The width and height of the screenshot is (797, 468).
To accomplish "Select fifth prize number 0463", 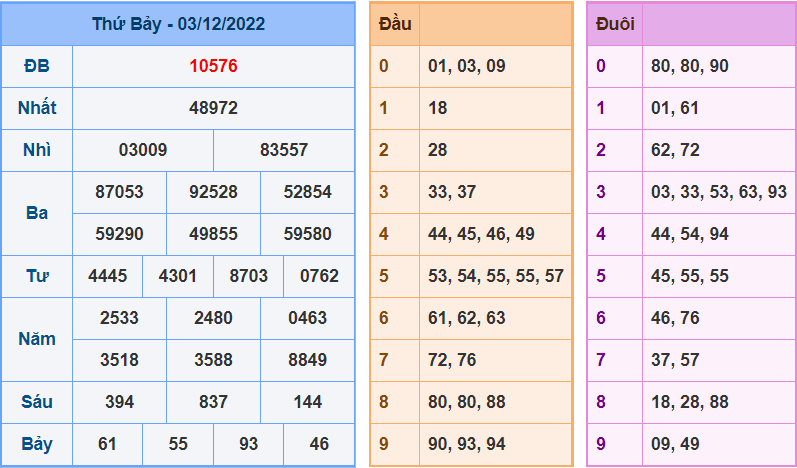I will click(308, 318).
